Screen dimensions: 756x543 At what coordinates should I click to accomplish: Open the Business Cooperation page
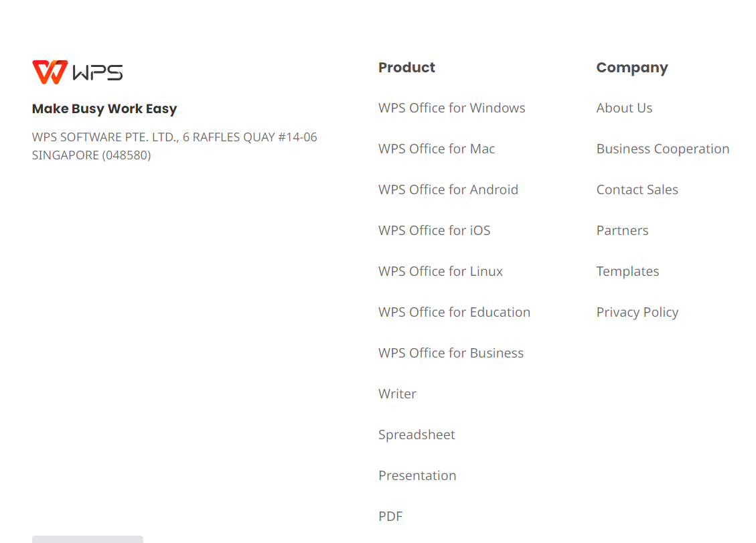tap(663, 149)
